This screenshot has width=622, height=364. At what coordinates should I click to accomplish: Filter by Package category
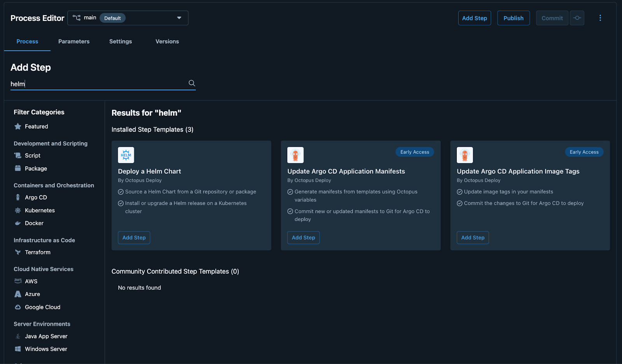36,168
